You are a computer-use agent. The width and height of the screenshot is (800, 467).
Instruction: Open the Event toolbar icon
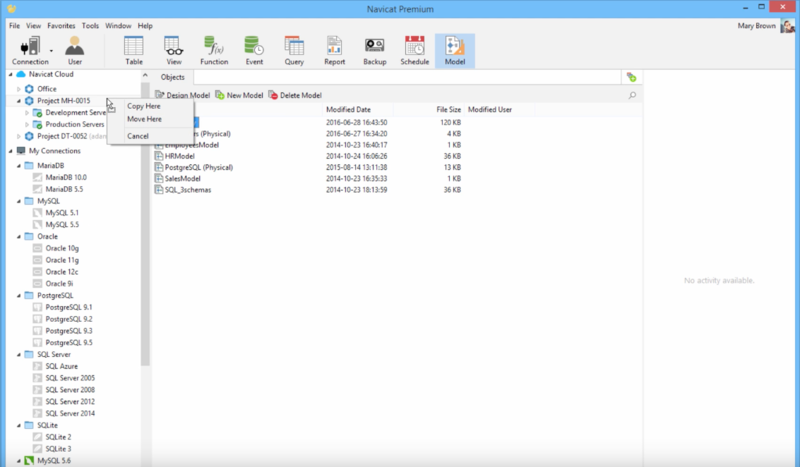coord(254,51)
